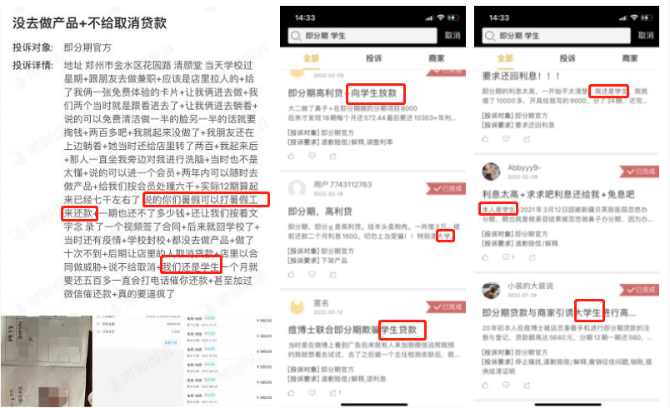Tap the 已完成 badge on Abbyyy0 complaint
Image resolution: width=670 pixels, height=408 pixels.
pyautogui.click(x=640, y=170)
